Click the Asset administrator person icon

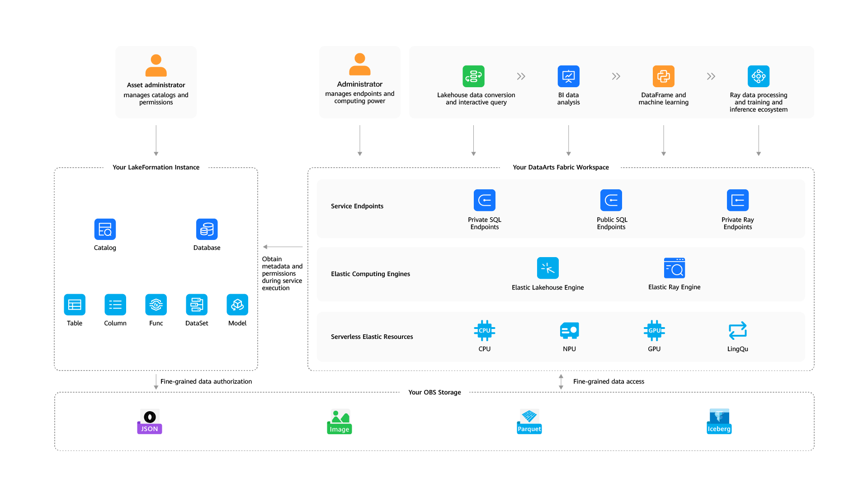click(x=156, y=66)
